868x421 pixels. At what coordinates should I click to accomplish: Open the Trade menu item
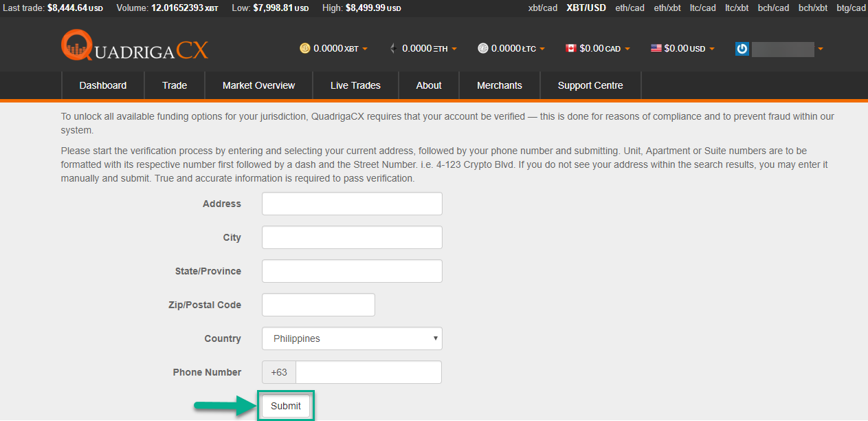click(175, 85)
